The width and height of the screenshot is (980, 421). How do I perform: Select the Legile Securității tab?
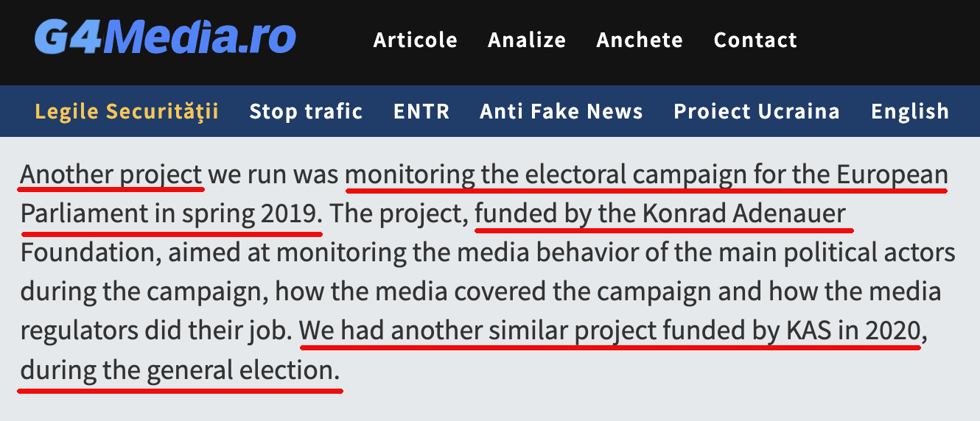(x=127, y=111)
